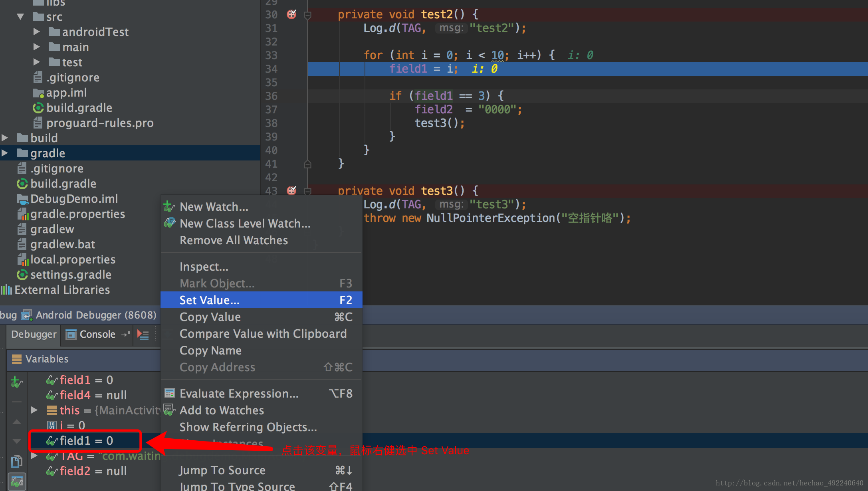Select Show Referring Objects...
This screenshot has width=868, height=491.
point(262,427)
